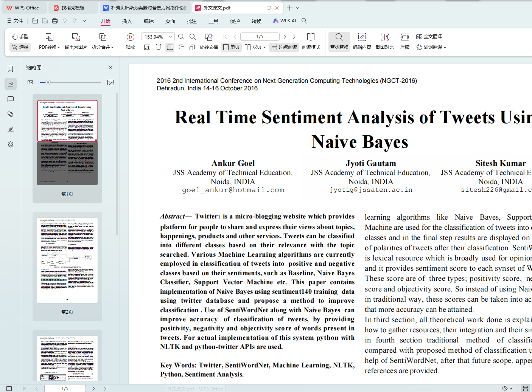The height and width of the screenshot is (392, 532).
Task: Click the undo arrow icon
Action: click(x=65, y=21)
